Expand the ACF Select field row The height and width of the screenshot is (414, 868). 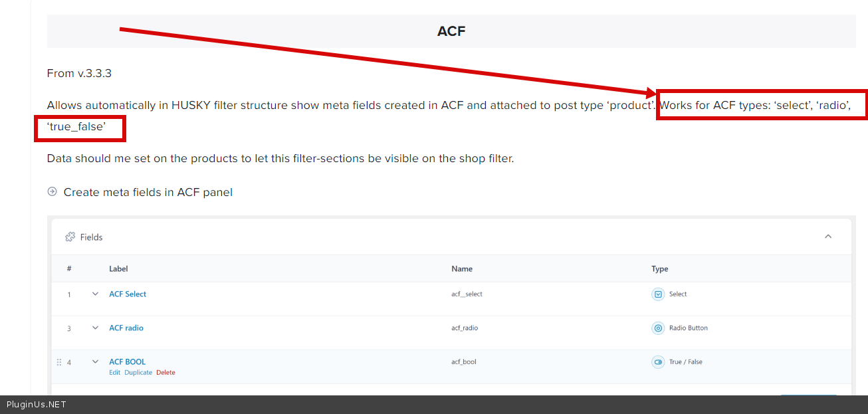(95, 294)
